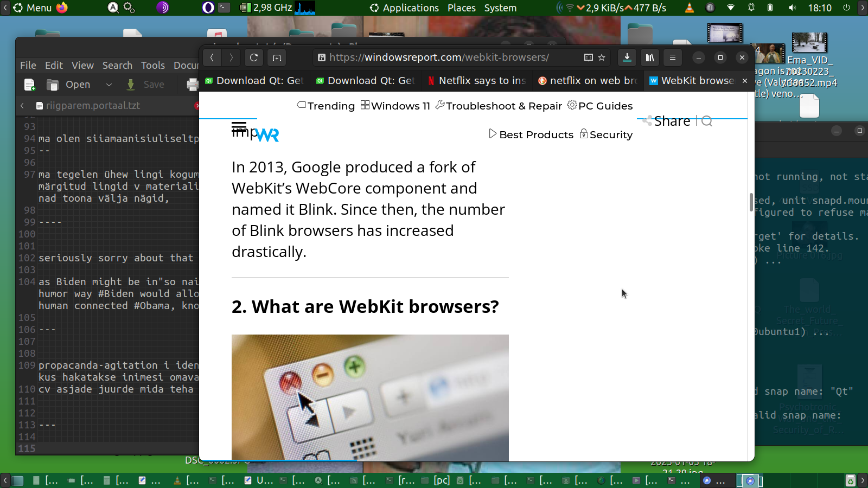Open the View menu in text editor
The height and width of the screenshot is (488, 868).
[82, 65]
